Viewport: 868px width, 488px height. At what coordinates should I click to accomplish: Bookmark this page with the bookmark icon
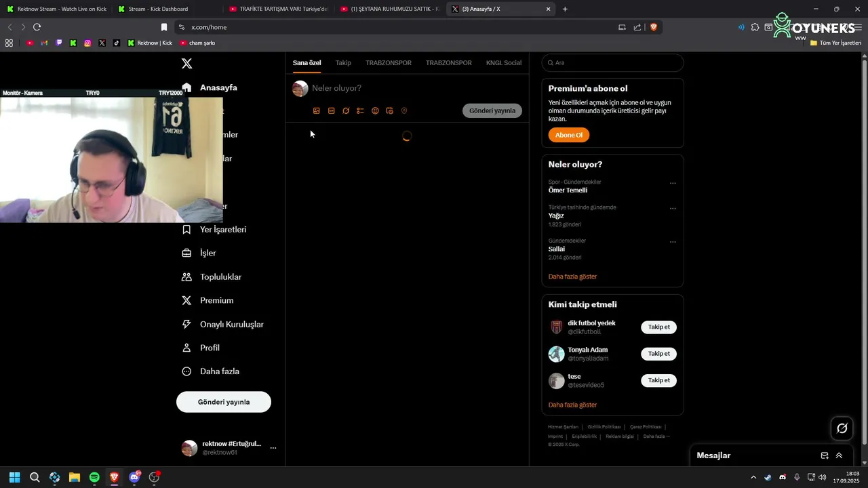164,27
